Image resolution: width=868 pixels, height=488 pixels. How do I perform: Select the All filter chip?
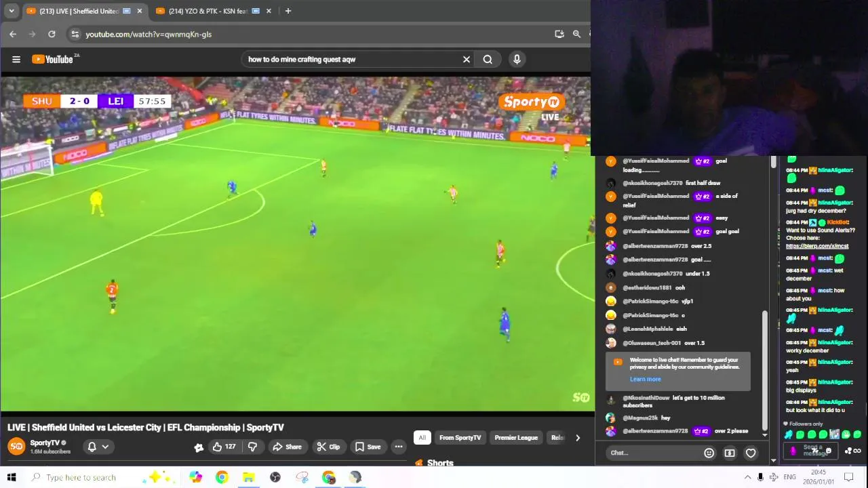(x=422, y=438)
